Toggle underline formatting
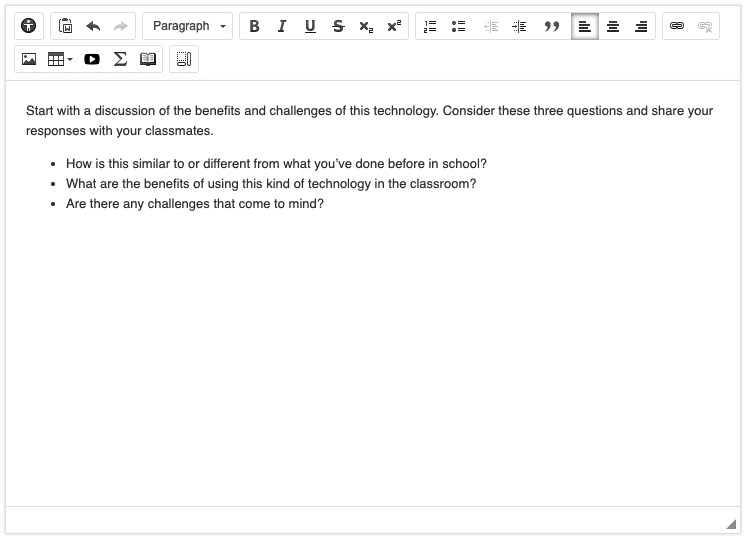Screen dimensions: 744x538 click(x=310, y=26)
